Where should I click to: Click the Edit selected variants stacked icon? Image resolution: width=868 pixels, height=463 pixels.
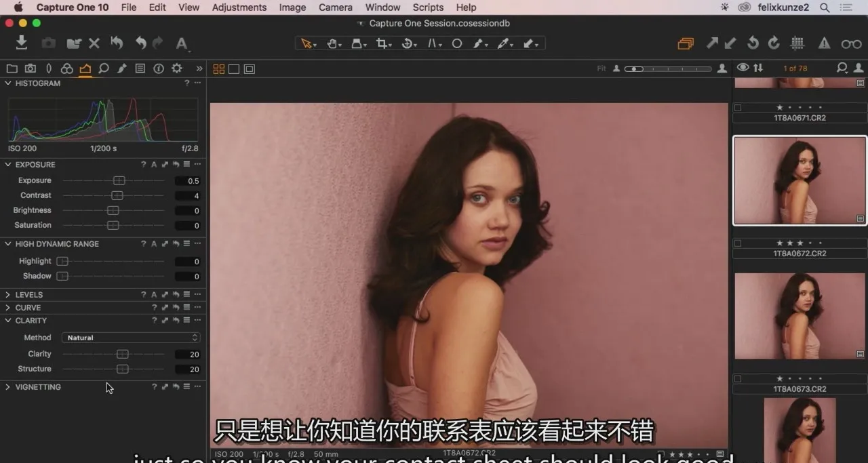(x=686, y=43)
